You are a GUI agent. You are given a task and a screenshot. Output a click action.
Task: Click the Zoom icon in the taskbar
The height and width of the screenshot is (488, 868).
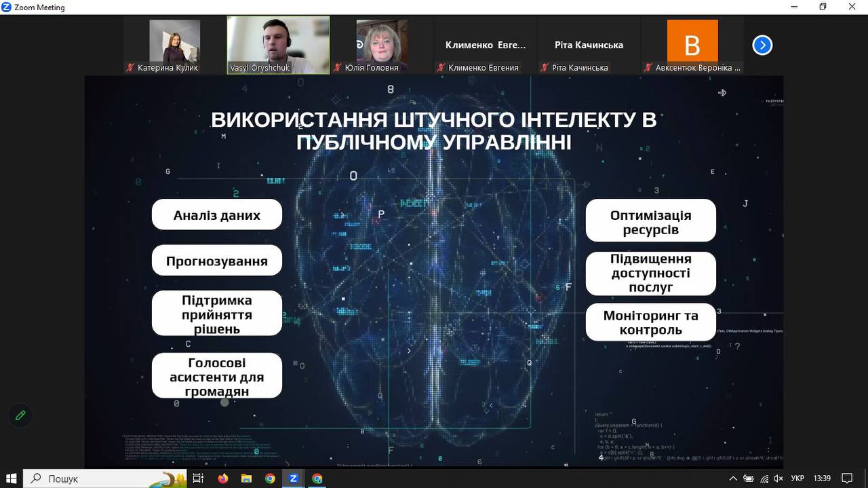[x=294, y=478]
